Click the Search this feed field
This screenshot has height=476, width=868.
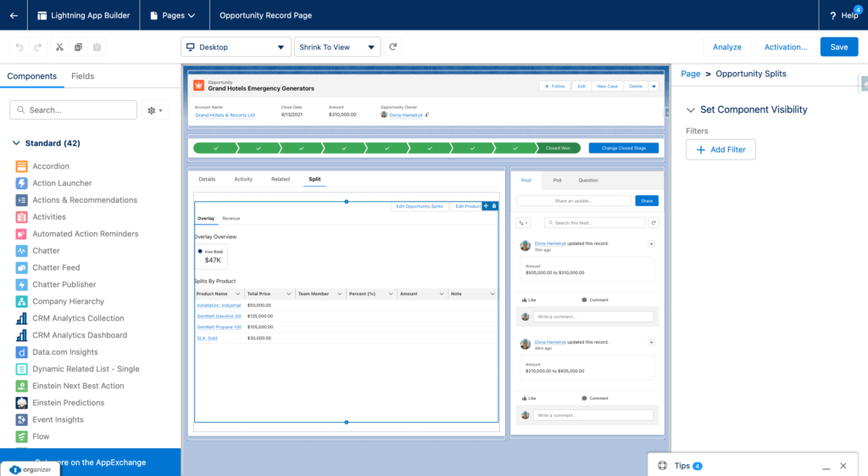[594, 223]
